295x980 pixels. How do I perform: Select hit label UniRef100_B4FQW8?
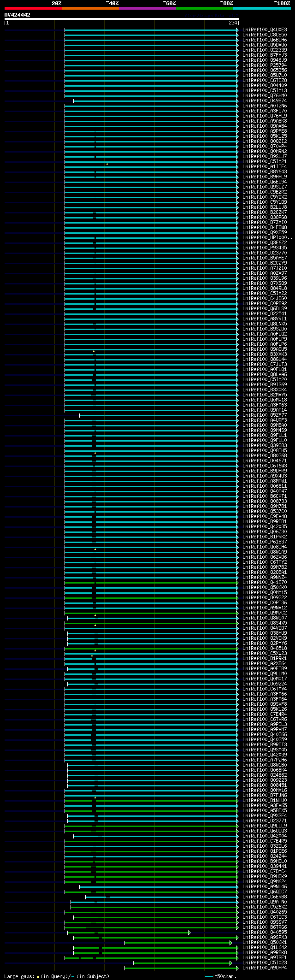pyautogui.click(x=265, y=227)
